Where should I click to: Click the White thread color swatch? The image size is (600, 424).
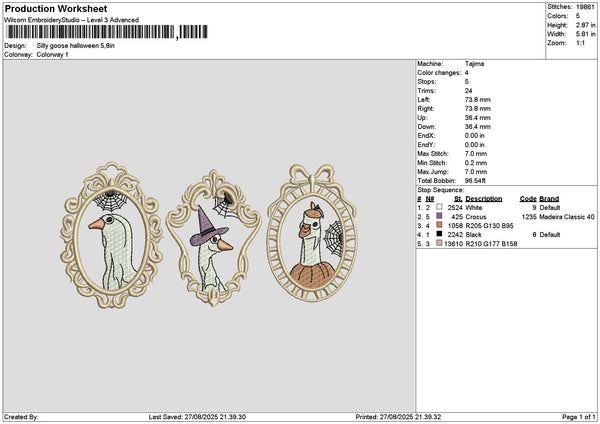coord(439,207)
